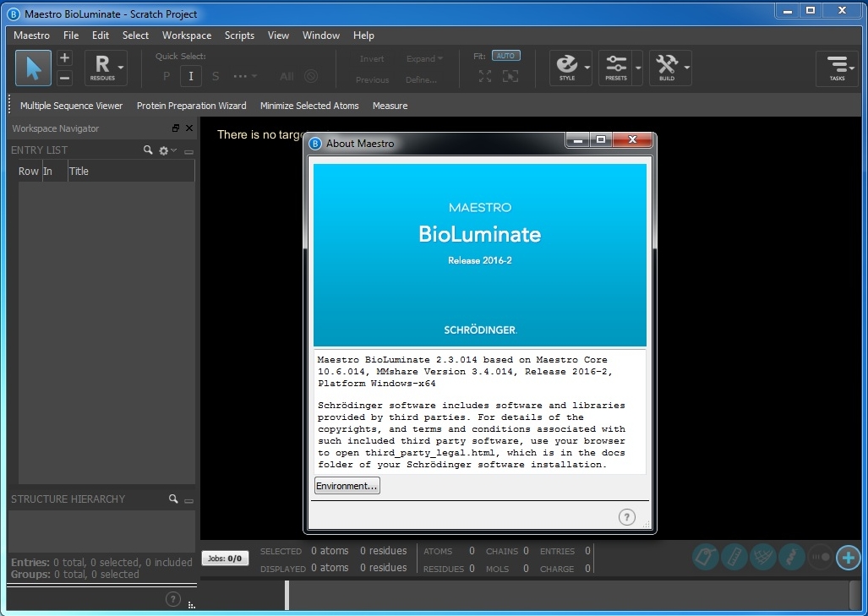Click the deselect-all circle-slash icon
The image size is (868, 616).
(x=311, y=76)
